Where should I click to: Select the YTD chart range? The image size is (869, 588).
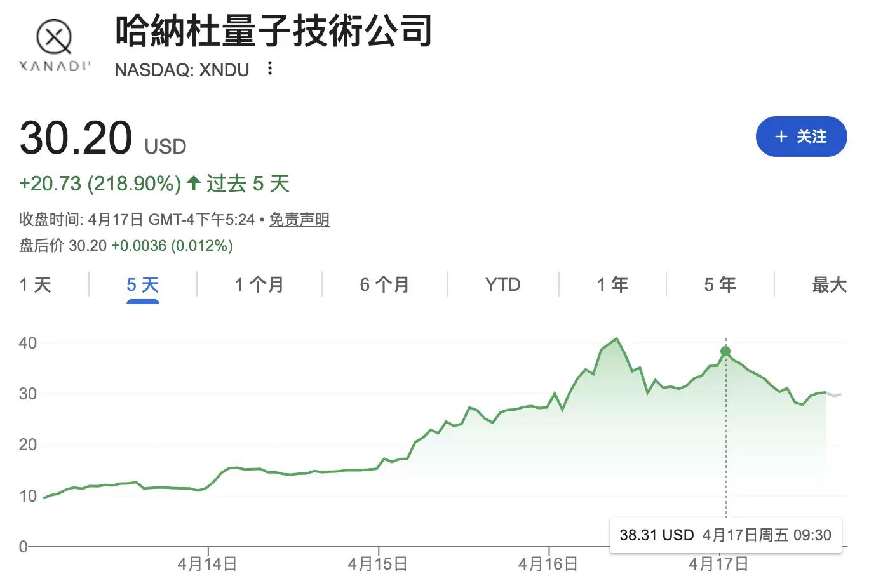pos(502,284)
